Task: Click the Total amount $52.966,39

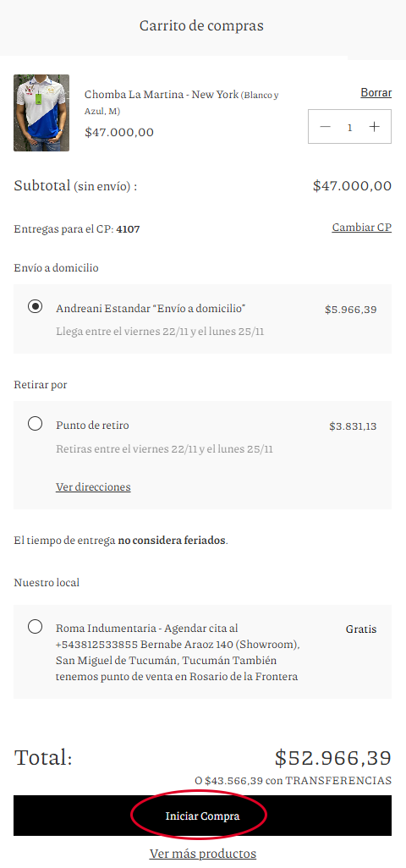Action: tap(333, 758)
